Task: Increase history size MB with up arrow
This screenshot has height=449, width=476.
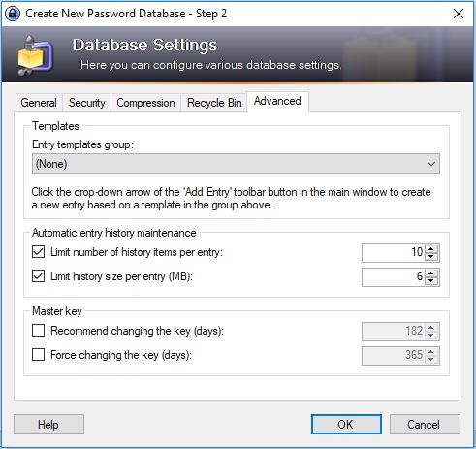Action: [431, 273]
